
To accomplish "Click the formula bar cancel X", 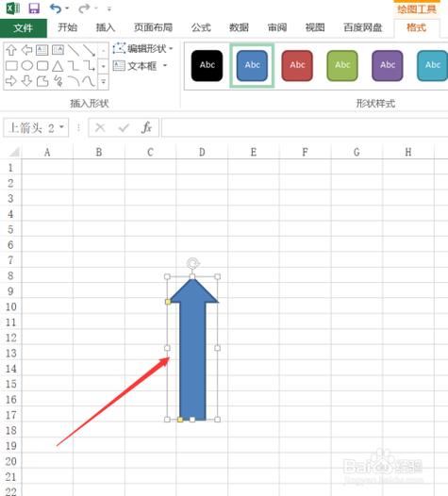I will pyautogui.click(x=100, y=128).
